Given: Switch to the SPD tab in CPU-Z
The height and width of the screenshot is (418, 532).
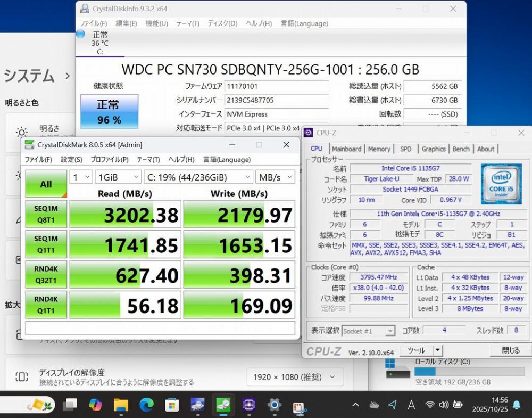Looking at the screenshot, I should [405, 149].
